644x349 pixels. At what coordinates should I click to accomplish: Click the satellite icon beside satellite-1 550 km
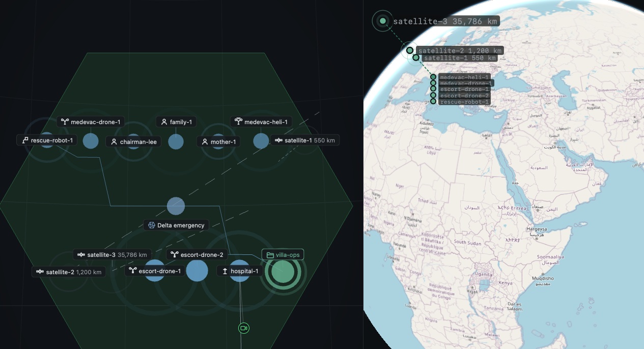coord(278,140)
